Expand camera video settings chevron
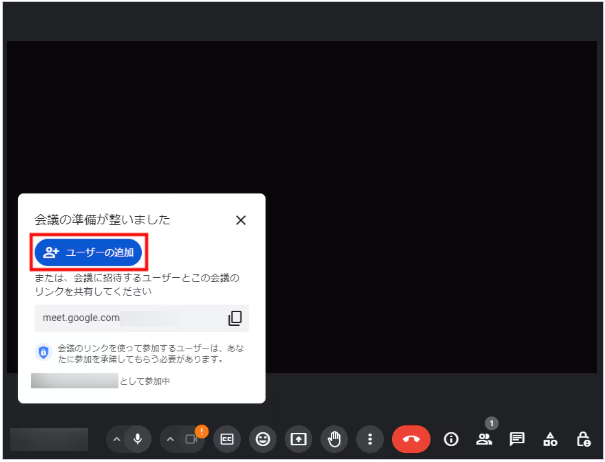The height and width of the screenshot is (462, 605). pyautogui.click(x=170, y=439)
